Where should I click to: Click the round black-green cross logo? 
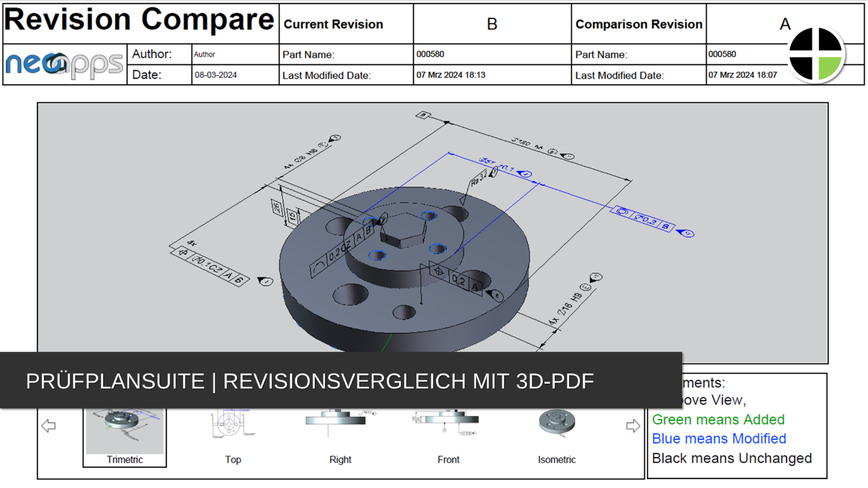coord(817,54)
